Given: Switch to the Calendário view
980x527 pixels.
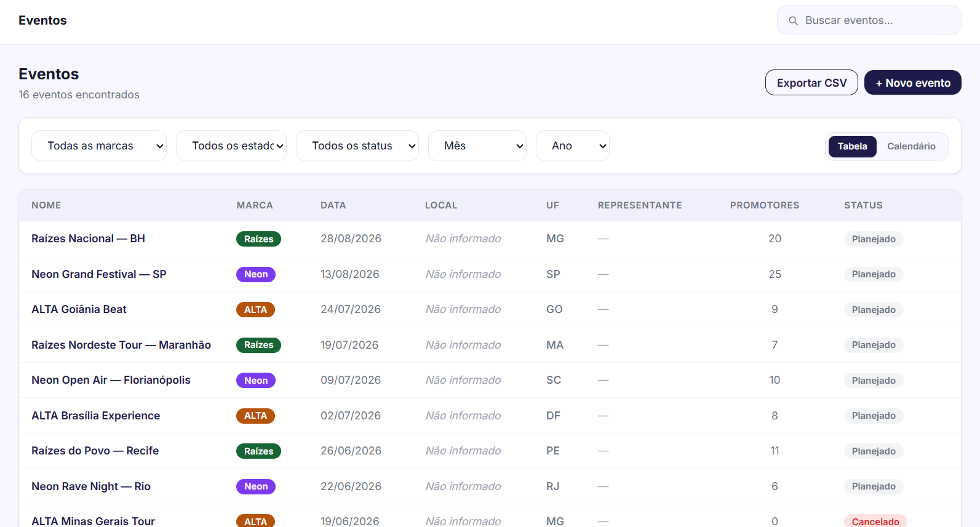Looking at the screenshot, I should (x=911, y=146).
